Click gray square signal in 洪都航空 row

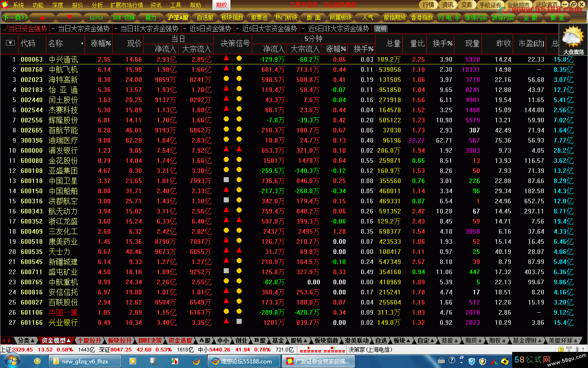(x=226, y=200)
